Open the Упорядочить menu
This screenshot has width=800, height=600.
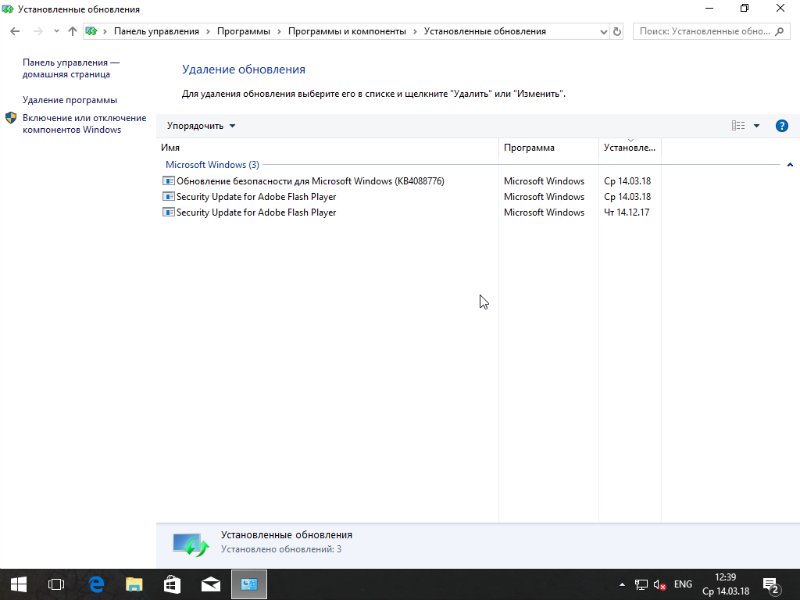201,126
